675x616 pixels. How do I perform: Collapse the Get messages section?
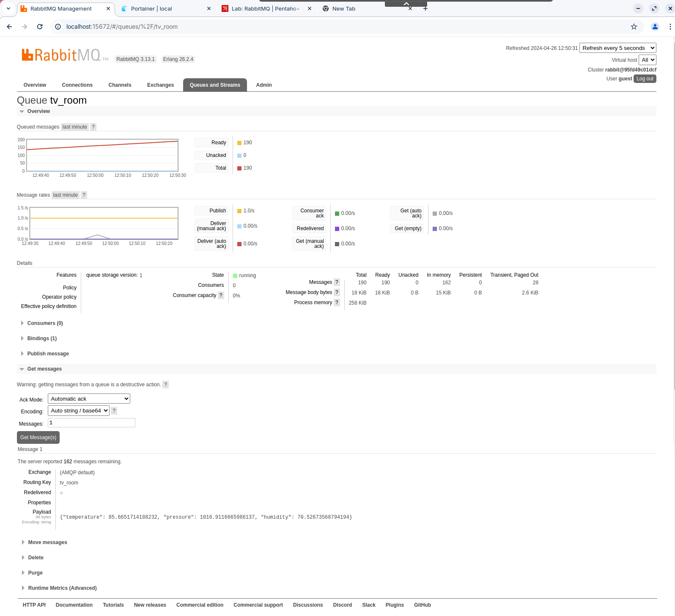click(44, 369)
